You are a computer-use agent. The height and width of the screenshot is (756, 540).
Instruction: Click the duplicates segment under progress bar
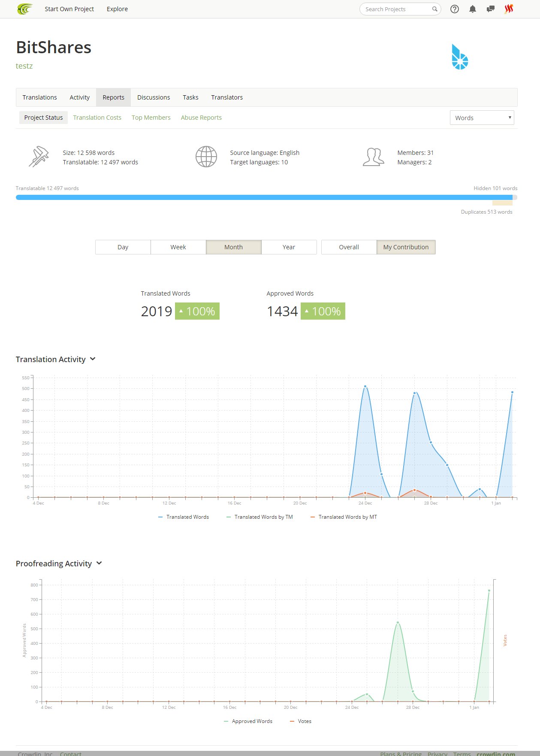(x=502, y=203)
